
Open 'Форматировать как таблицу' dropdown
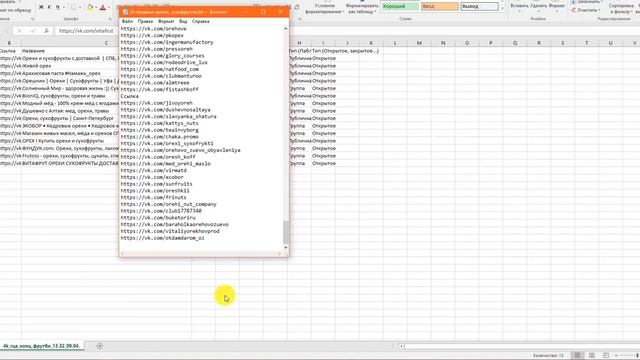[362, 9]
